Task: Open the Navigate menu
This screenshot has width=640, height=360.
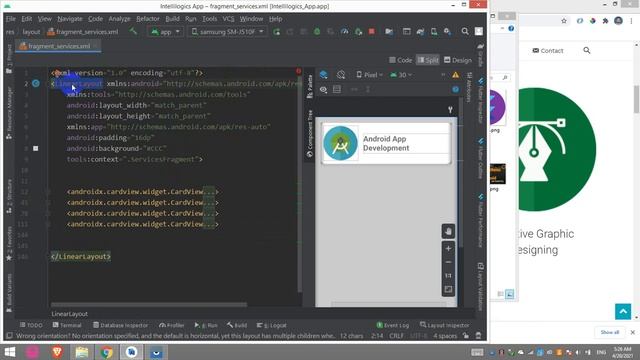Action: (x=70, y=19)
